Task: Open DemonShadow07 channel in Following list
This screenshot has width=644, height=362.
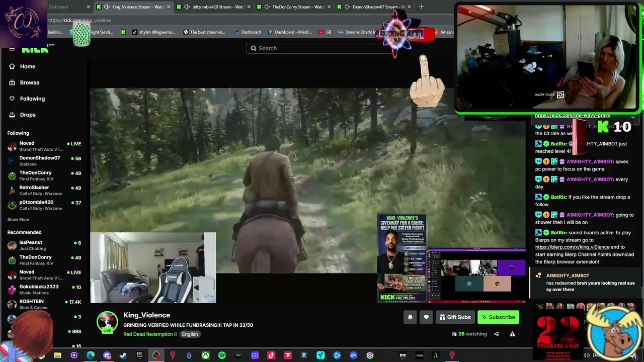Action: [x=44, y=161]
